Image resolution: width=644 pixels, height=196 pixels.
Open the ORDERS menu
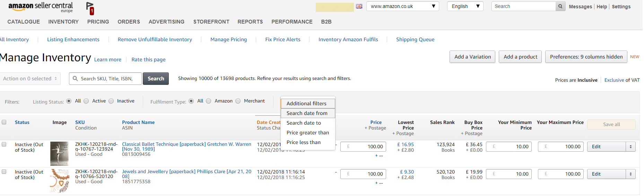[129, 21]
